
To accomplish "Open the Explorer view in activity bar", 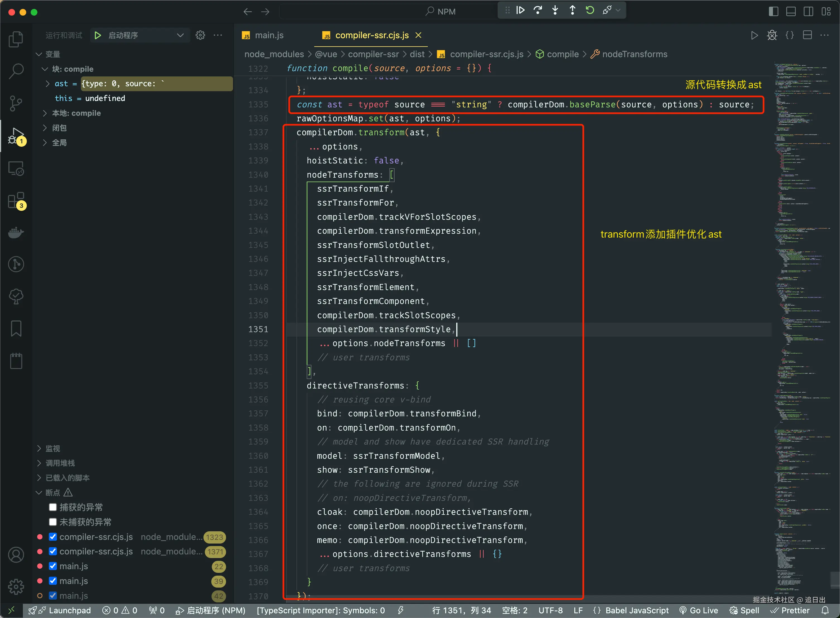I will tap(16, 39).
